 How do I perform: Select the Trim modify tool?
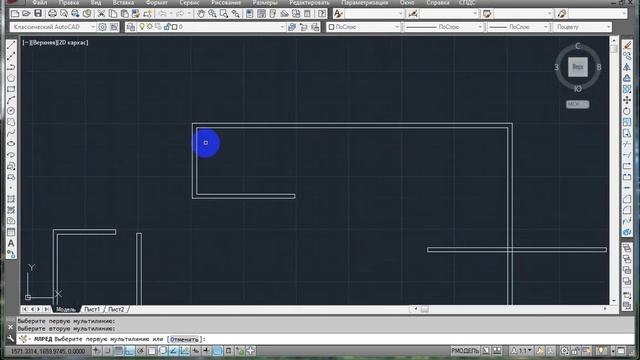click(627, 144)
